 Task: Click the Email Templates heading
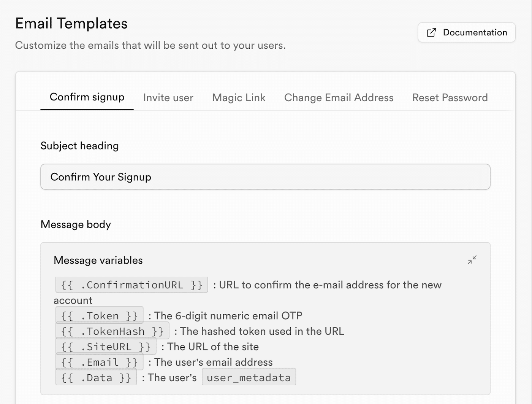click(x=71, y=23)
